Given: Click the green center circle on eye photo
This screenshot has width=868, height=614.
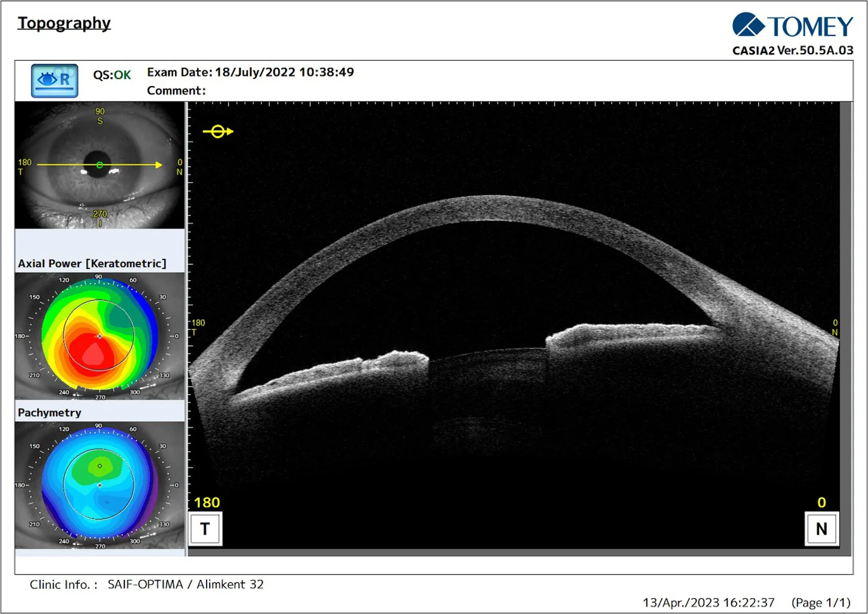Looking at the screenshot, I should [100, 165].
